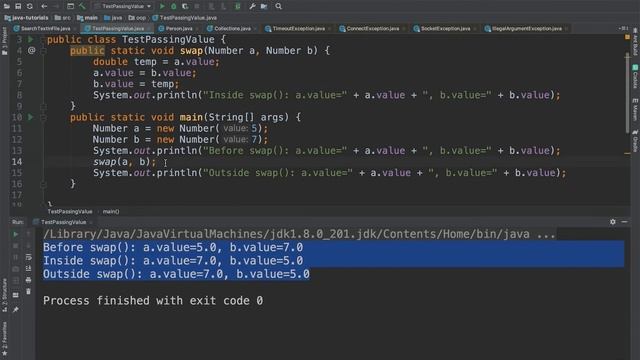Collapse the main method fold marker

[43, 118]
